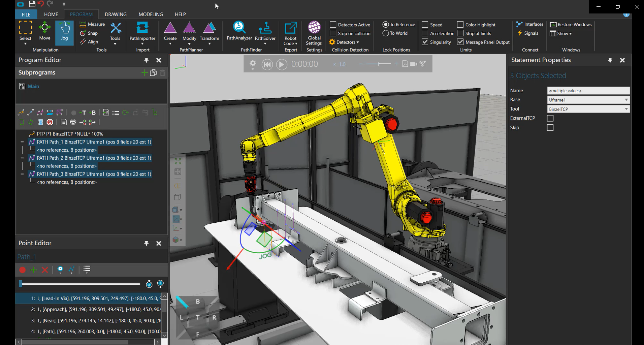Open the Tool BinzelTCP dropdown
This screenshot has width=644, height=345.
click(588, 109)
